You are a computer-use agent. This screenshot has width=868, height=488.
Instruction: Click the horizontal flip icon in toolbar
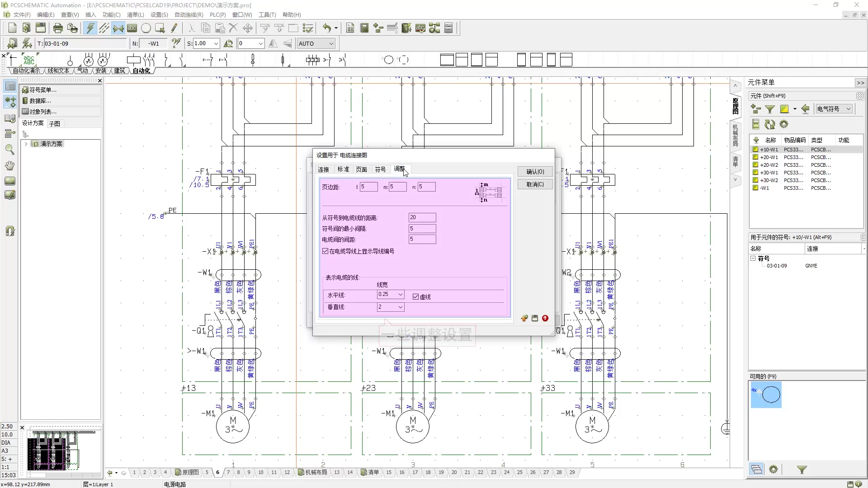pos(273,43)
